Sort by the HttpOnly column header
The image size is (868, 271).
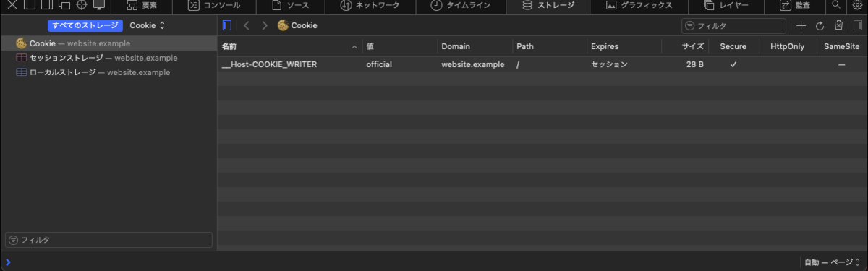pyautogui.click(x=788, y=46)
